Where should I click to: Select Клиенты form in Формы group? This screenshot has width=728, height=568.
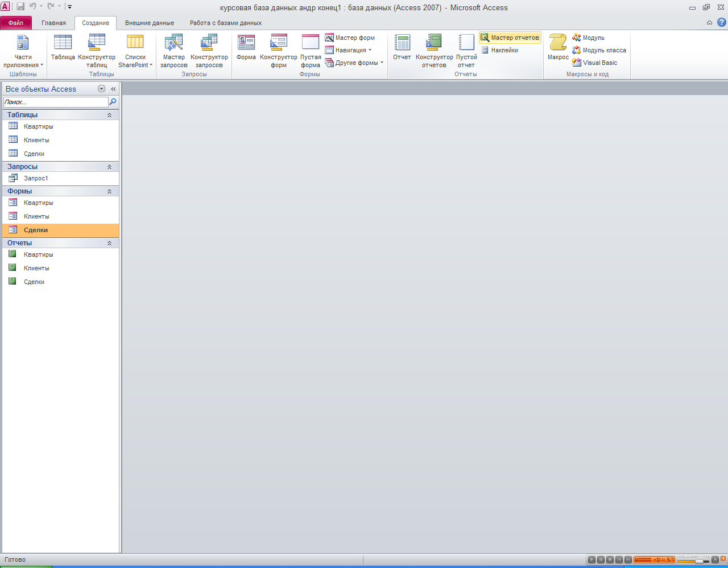coord(60,216)
